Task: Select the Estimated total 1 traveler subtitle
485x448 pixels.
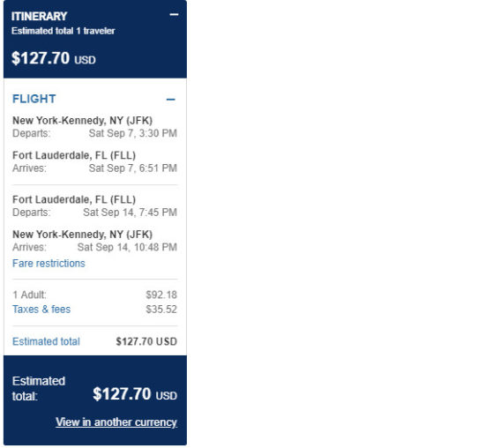Action: point(63,31)
